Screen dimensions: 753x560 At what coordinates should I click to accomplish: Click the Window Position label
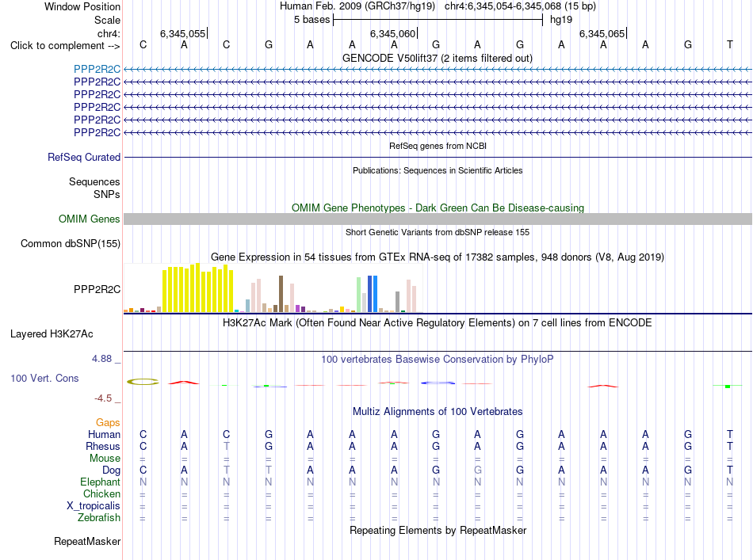82,6
